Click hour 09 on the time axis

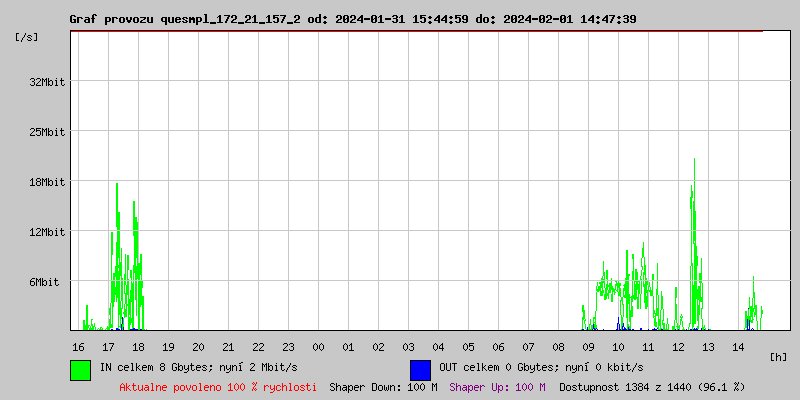[588, 346]
